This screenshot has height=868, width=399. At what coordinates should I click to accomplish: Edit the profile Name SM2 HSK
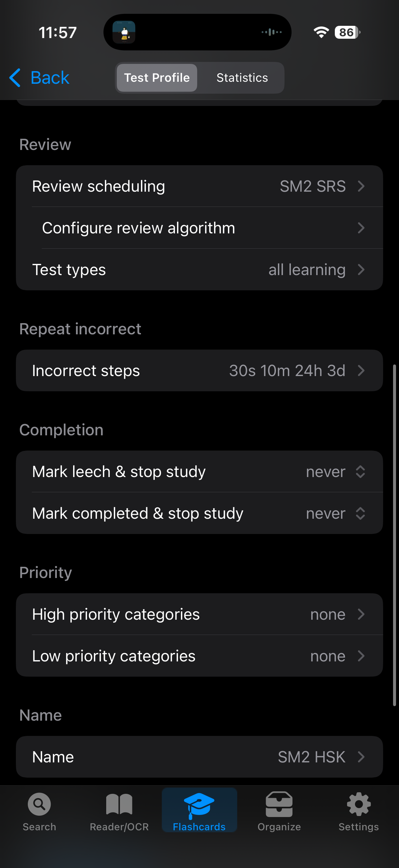pyautogui.click(x=199, y=757)
